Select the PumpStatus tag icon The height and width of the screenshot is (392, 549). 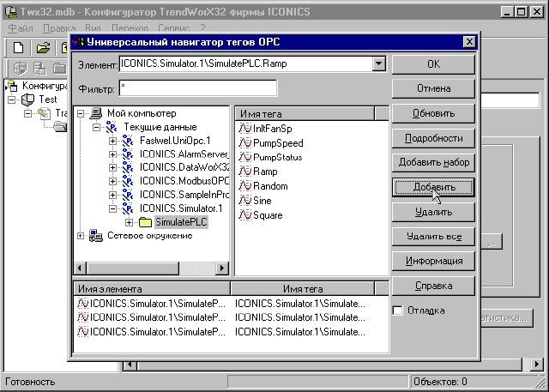point(245,157)
